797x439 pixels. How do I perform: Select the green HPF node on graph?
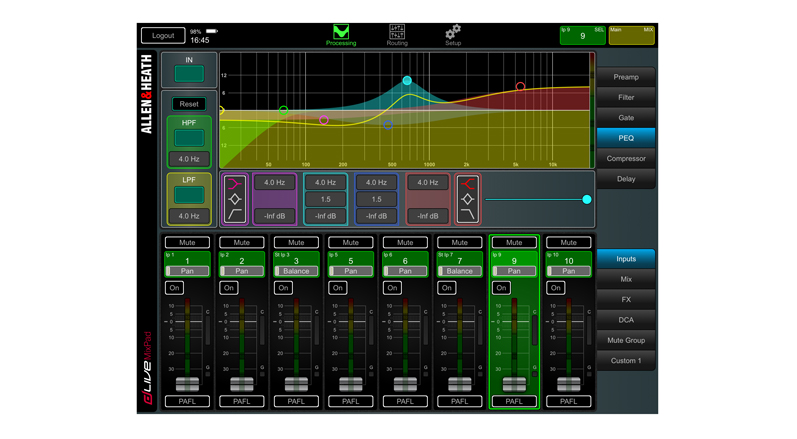click(x=284, y=110)
